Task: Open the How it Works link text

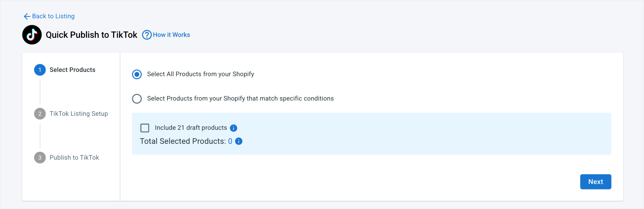Action: point(171,35)
